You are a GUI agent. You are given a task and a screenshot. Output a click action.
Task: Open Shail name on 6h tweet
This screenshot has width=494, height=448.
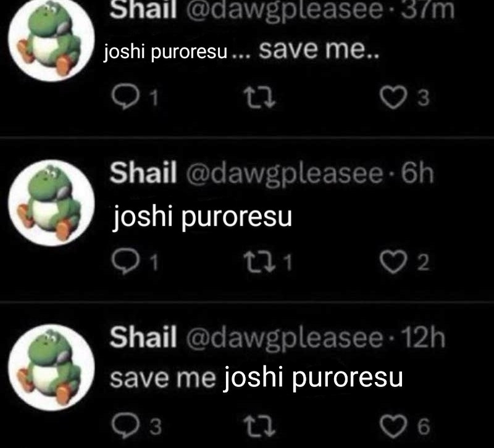point(143,172)
